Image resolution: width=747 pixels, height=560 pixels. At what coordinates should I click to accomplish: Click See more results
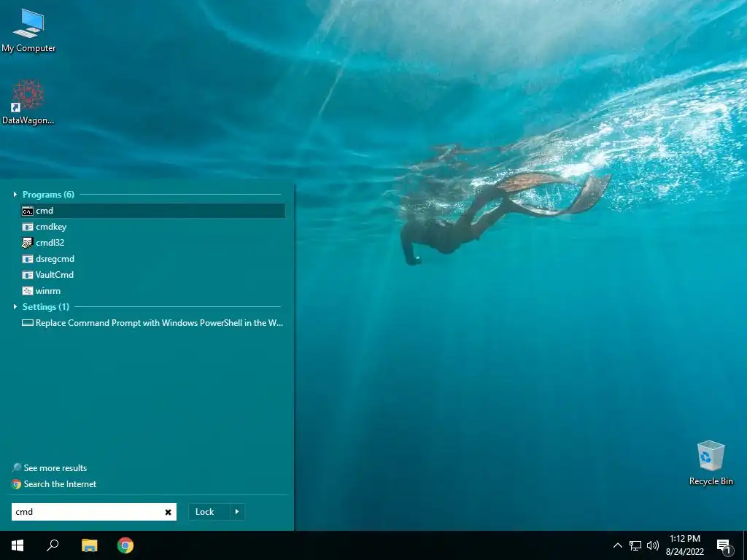55,468
